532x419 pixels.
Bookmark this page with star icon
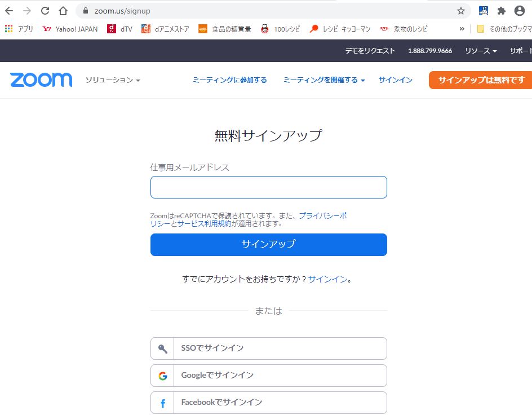coord(460,11)
